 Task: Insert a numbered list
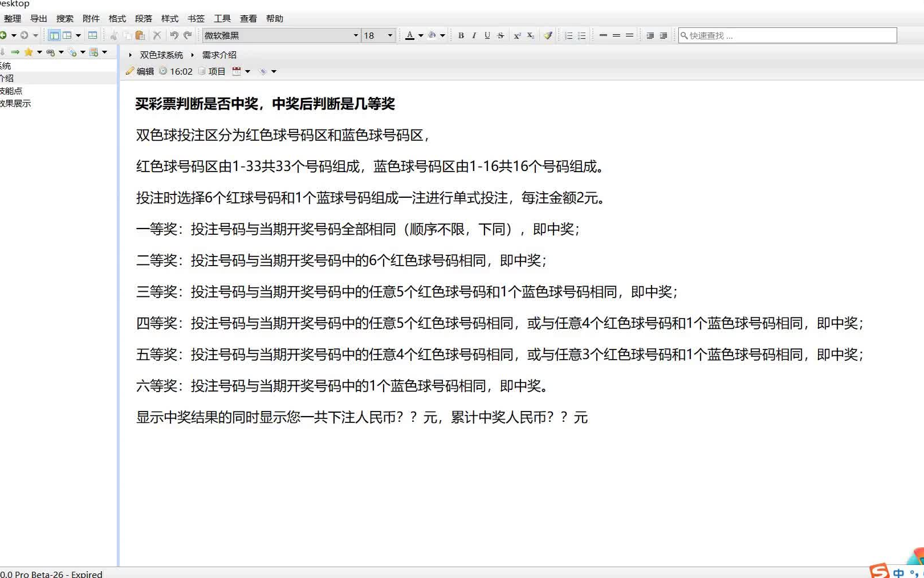click(569, 35)
